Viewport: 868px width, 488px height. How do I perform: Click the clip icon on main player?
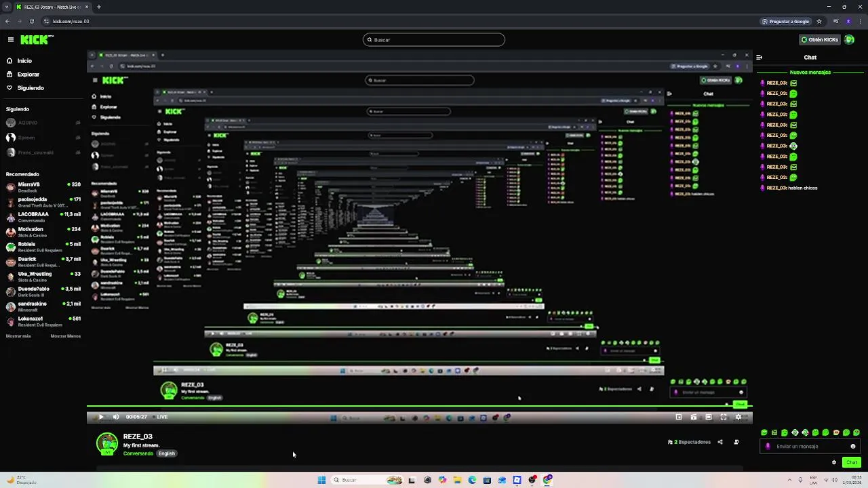694,417
